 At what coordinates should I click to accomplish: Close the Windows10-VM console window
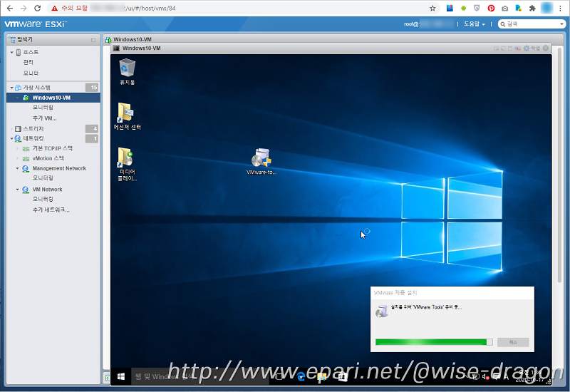(546, 48)
